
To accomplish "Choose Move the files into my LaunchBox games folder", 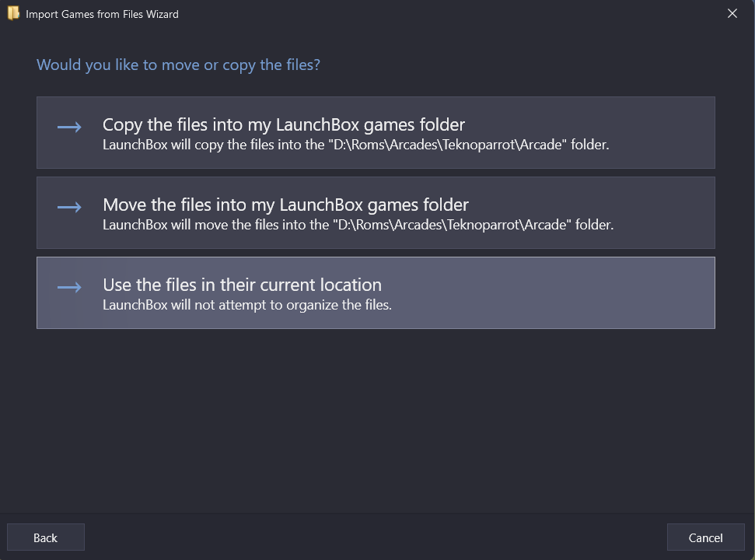I will tap(376, 212).
